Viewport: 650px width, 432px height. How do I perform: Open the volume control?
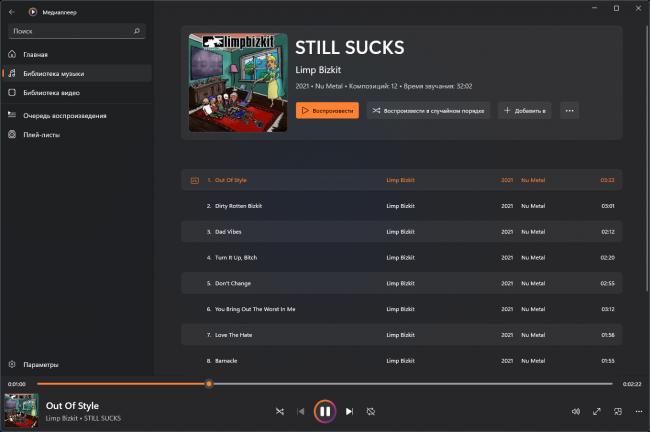point(576,411)
